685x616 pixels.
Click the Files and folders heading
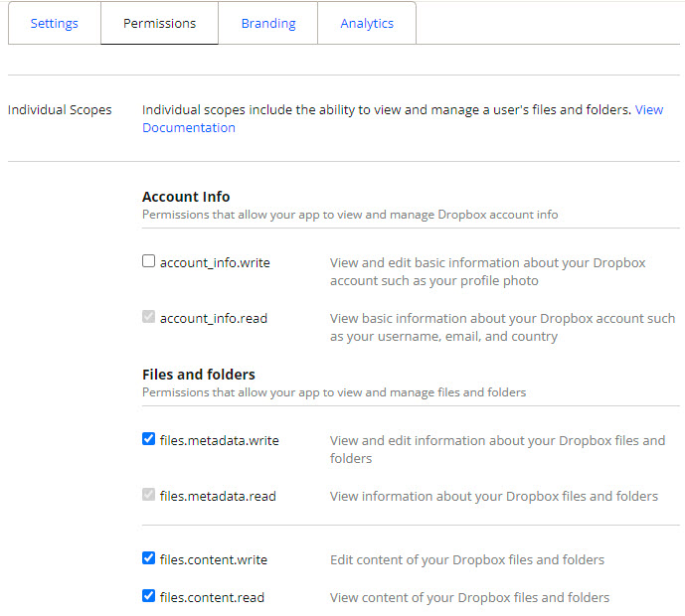coord(199,375)
